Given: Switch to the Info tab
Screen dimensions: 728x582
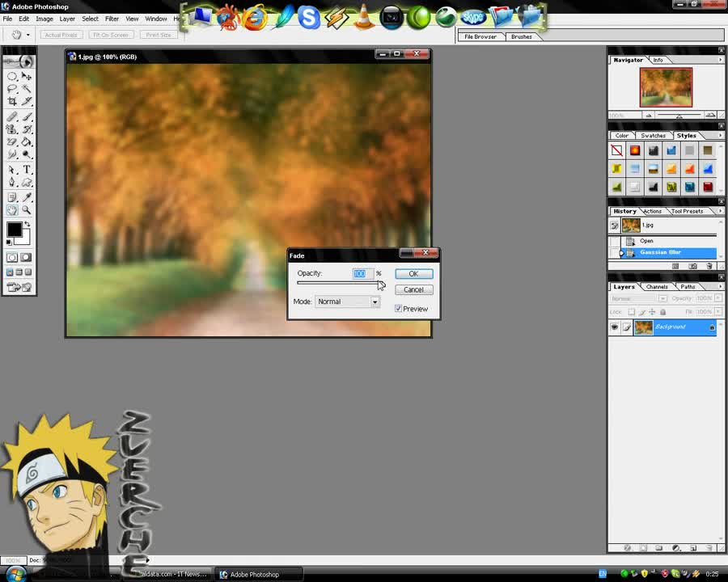Looking at the screenshot, I should click(658, 60).
